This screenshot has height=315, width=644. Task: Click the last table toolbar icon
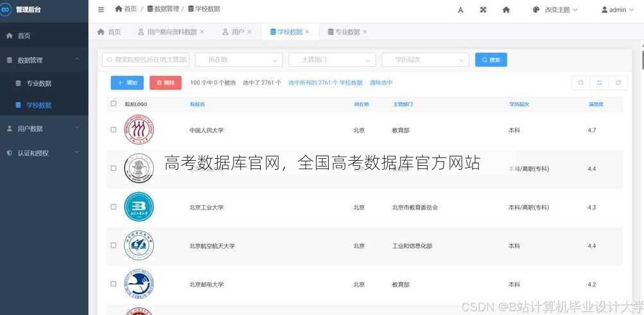pos(618,83)
